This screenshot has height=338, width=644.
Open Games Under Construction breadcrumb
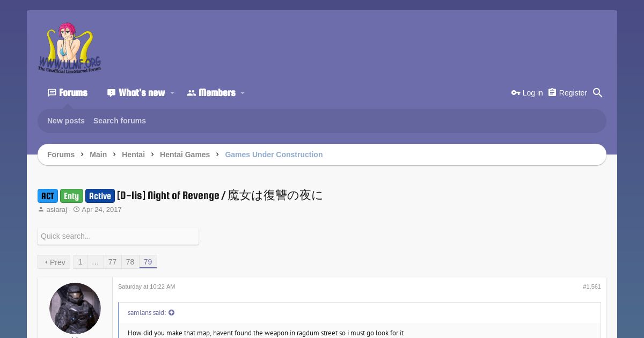pyautogui.click(x=274, y=155)
